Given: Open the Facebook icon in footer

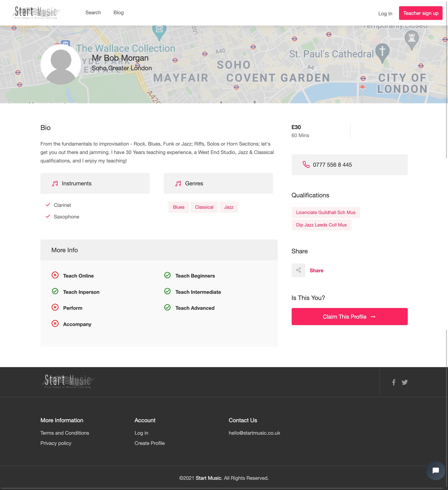Looking at the screenshot, I should point(394,382).
